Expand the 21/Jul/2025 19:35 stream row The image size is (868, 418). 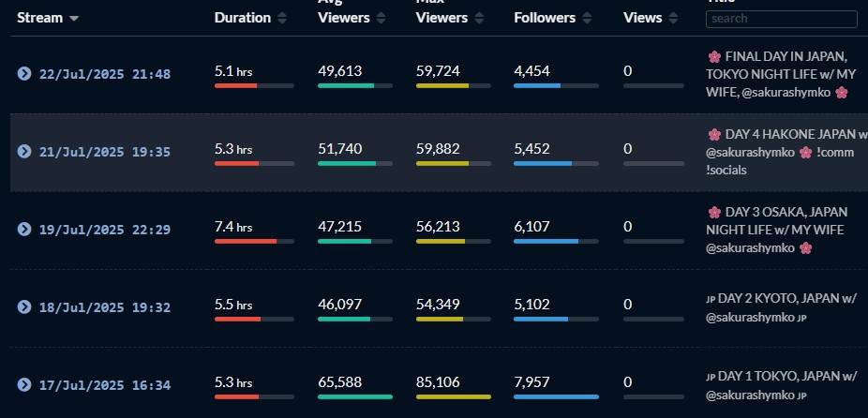pos(23,151)
